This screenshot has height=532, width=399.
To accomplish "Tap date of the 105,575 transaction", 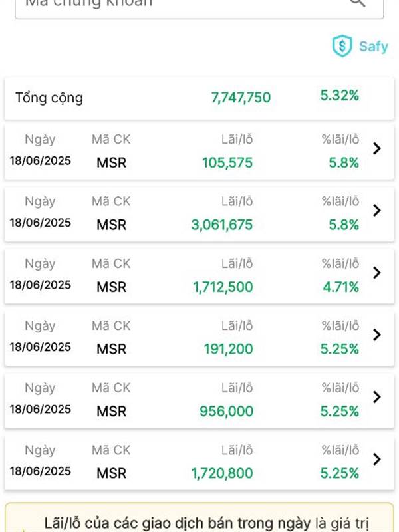I will (41, 160).
